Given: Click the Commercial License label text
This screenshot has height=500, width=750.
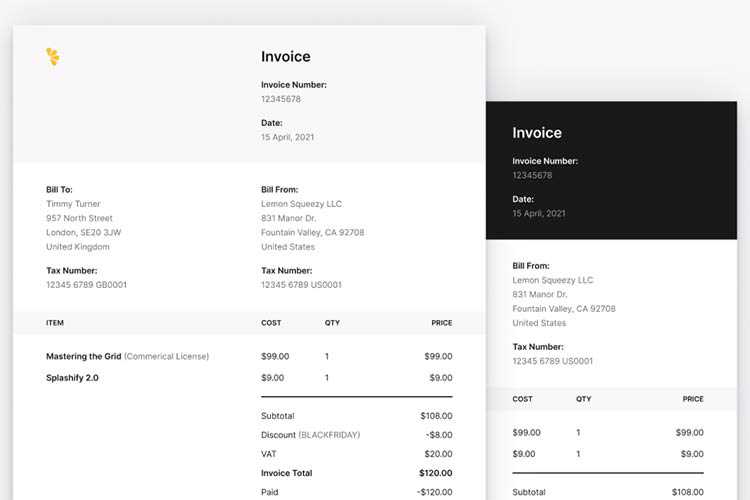Looking at the screenshot, I should click(169, 356).
